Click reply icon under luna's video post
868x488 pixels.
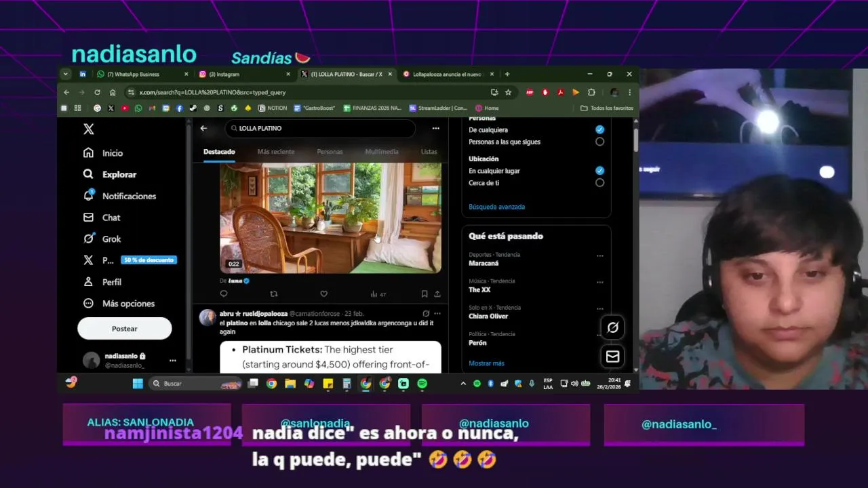pyautogui.click(x=224, y=293)
